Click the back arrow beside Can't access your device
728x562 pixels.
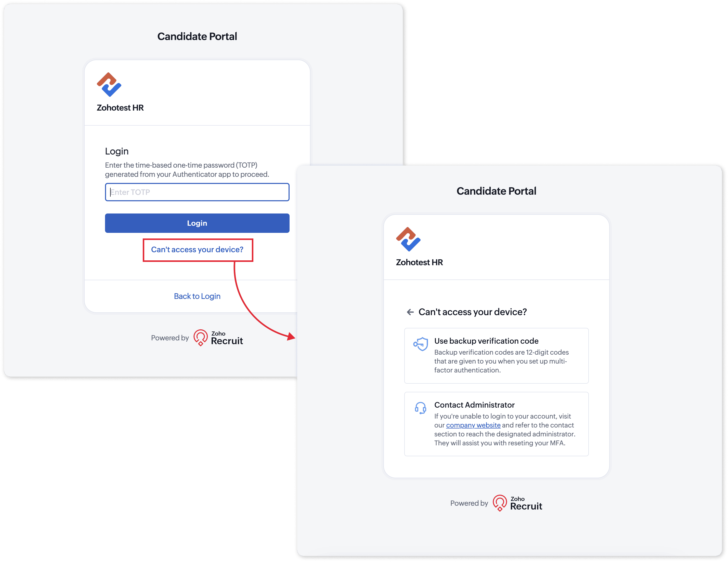click(x=410, y=312)
